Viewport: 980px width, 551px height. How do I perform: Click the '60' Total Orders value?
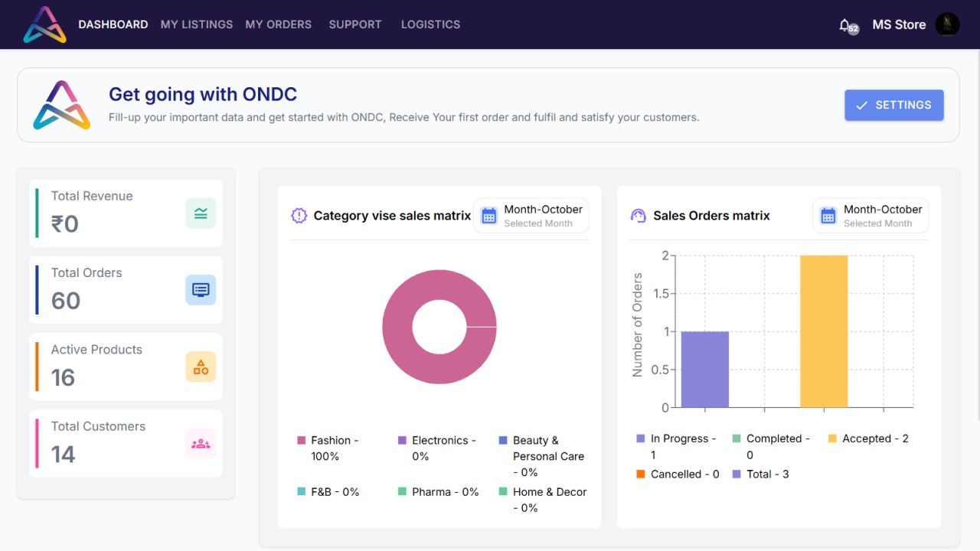point(66,301)
